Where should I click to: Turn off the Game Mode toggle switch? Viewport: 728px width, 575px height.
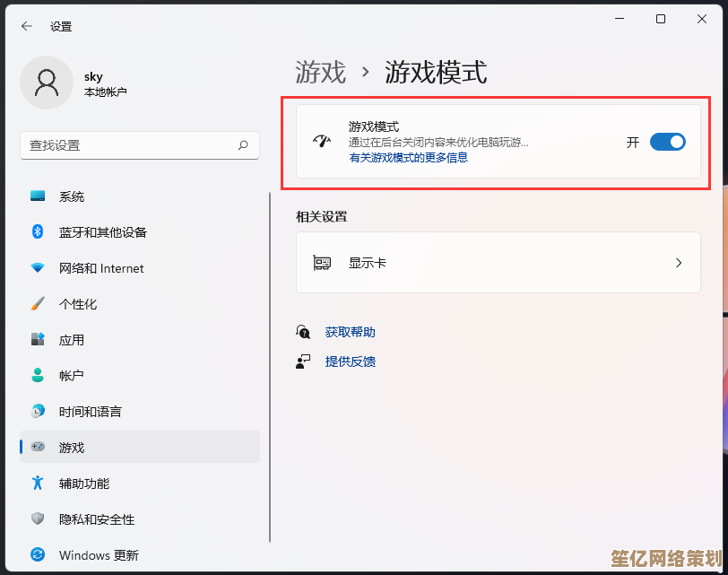[667, 142]
